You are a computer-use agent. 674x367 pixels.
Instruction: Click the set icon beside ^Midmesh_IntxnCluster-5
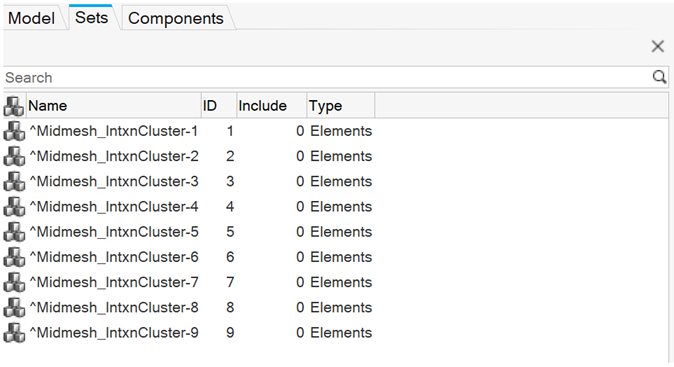coord(14,232)
